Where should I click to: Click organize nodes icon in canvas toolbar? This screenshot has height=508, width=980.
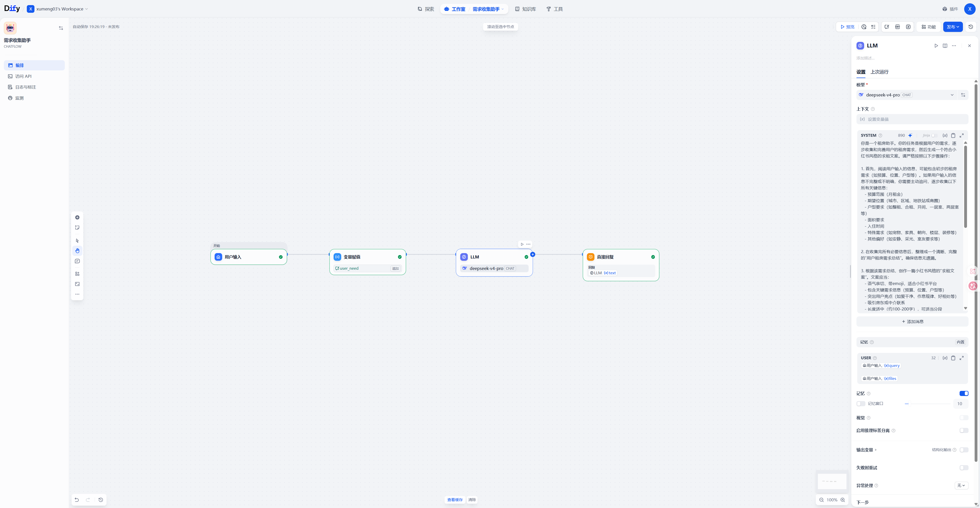pyautogui.click(x=77, y=274)
